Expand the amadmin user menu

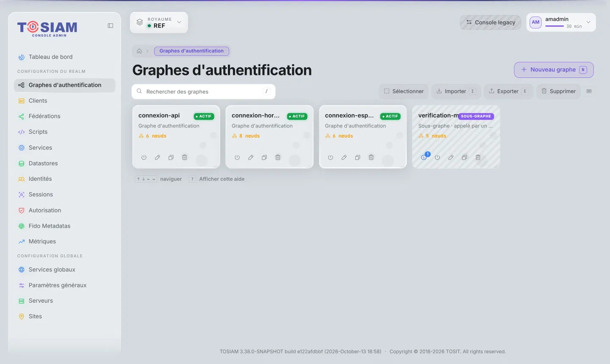pos(588,22)
